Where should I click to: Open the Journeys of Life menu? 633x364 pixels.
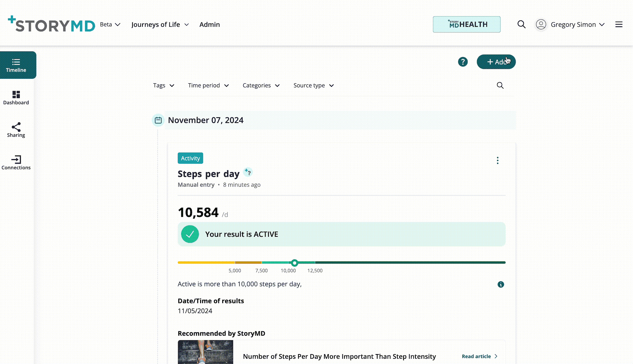160,25
